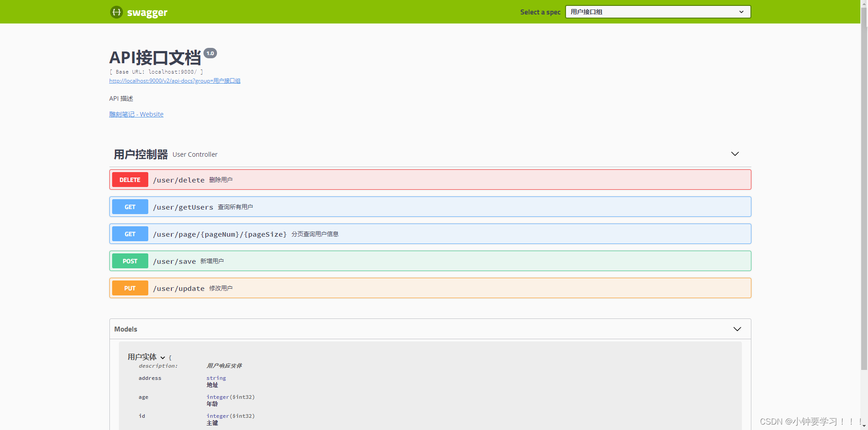This screenshot has height=430, width=868.
Task: Open the api-docs URL link
Action: coord(175,81)
